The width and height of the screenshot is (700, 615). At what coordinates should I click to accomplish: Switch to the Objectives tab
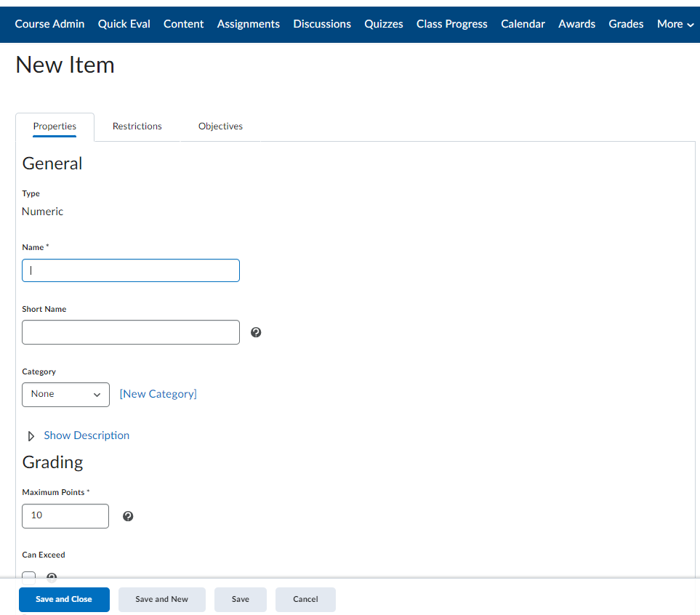(220, 126)
